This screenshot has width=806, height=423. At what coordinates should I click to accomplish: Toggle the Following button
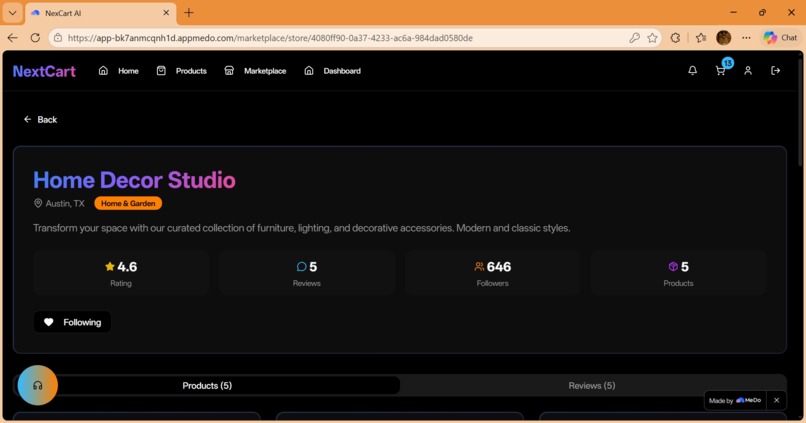click(72, 322)
